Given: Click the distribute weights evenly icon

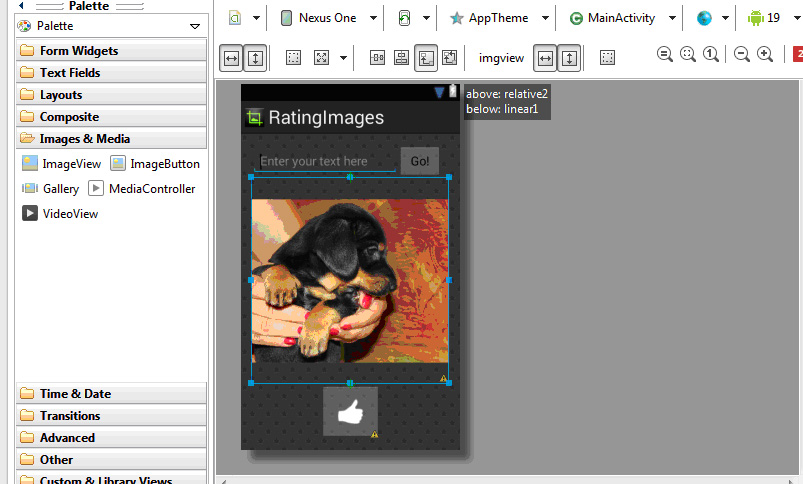Looking at the screenshot, I should pyautogui.click(x=377, y=57).
